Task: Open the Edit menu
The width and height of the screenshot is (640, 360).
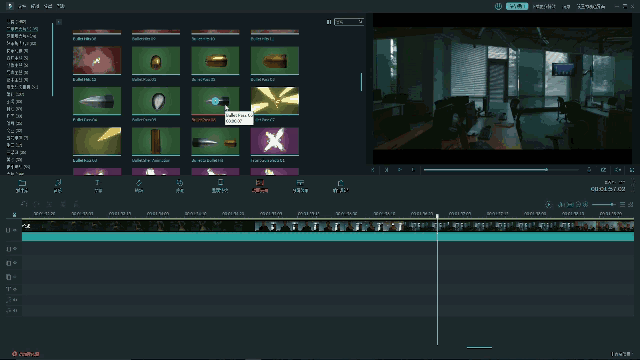Action: (x=35, y=6)
